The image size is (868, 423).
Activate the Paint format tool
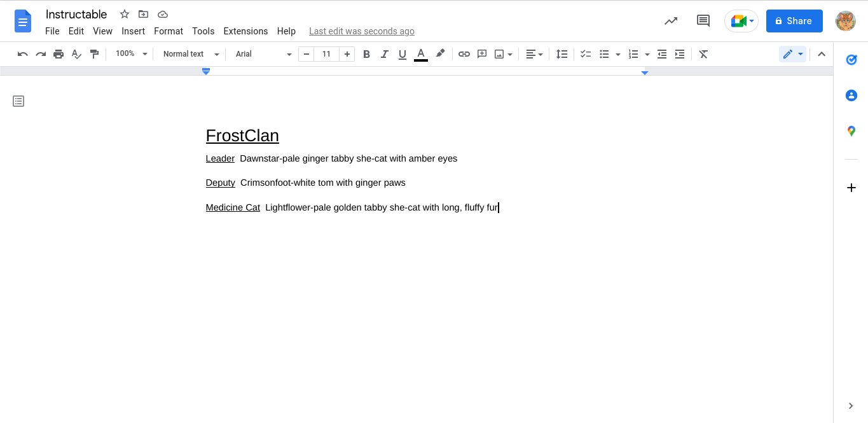pyautogui.click(x=94, y=54)
